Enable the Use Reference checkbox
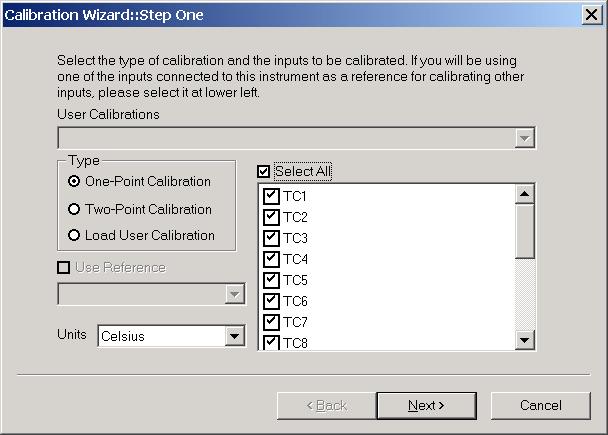608x435 pixels. (x=64, y=268)
